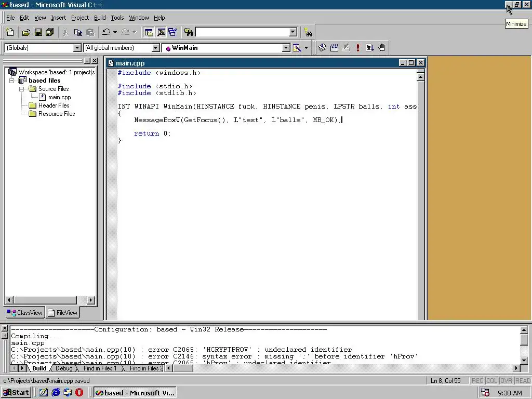Click the Undo arrow icon

coord(106,32)
